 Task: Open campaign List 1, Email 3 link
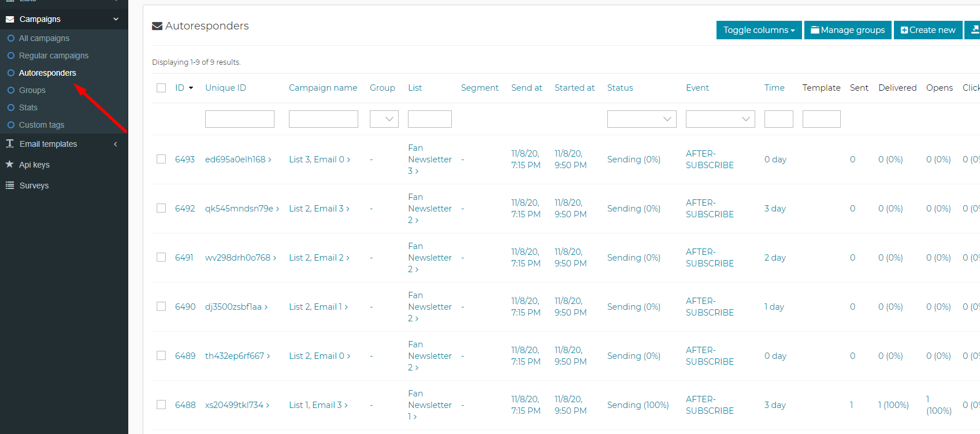(x=318, y=405)
